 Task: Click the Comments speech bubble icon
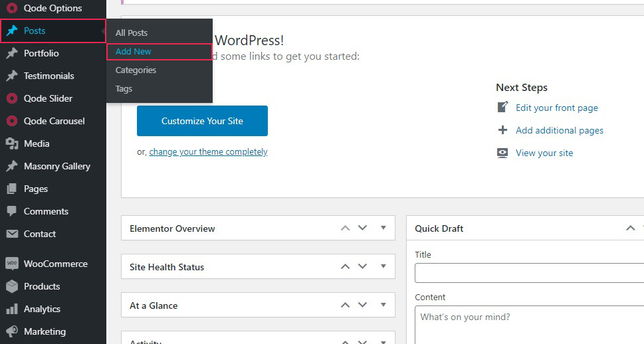[x=12, y=211]
